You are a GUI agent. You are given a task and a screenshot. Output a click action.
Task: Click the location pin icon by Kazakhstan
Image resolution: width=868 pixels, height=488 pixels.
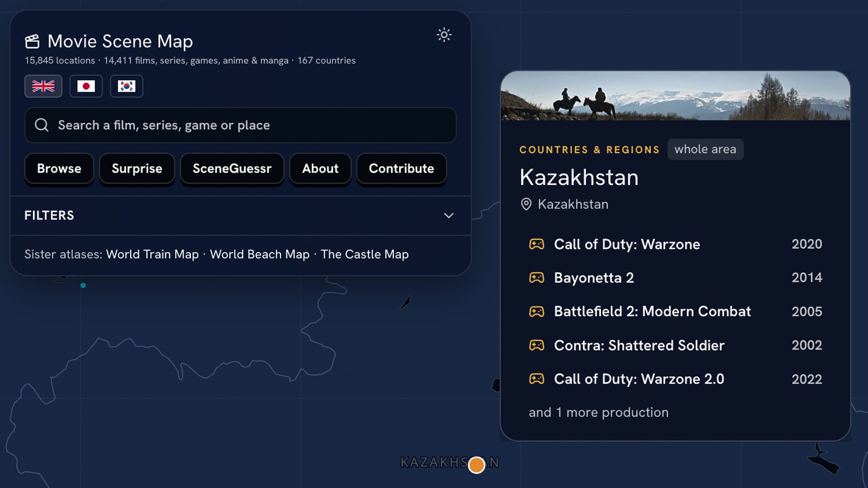pyautogui.click(x=526, y=204)
